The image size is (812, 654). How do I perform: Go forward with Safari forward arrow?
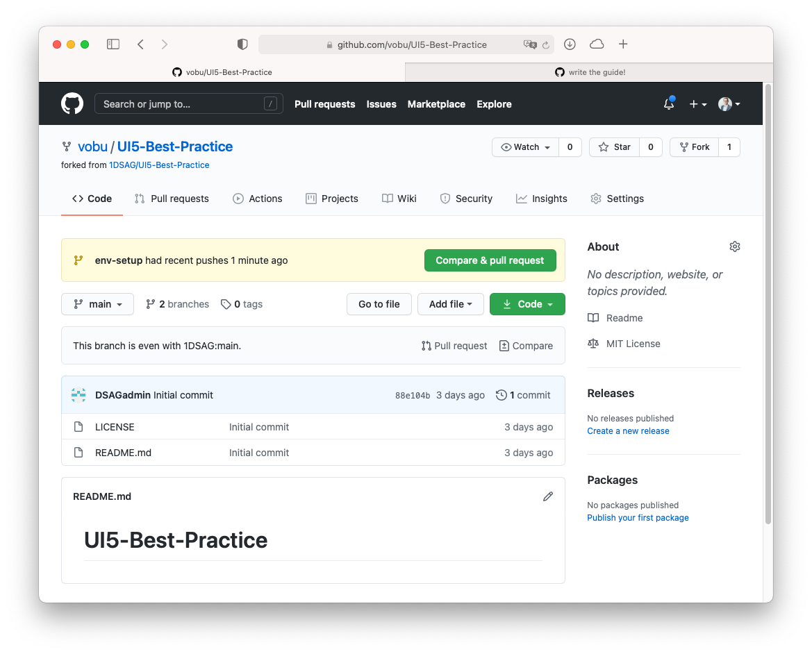pyautogui.click(x=164, y=44)
